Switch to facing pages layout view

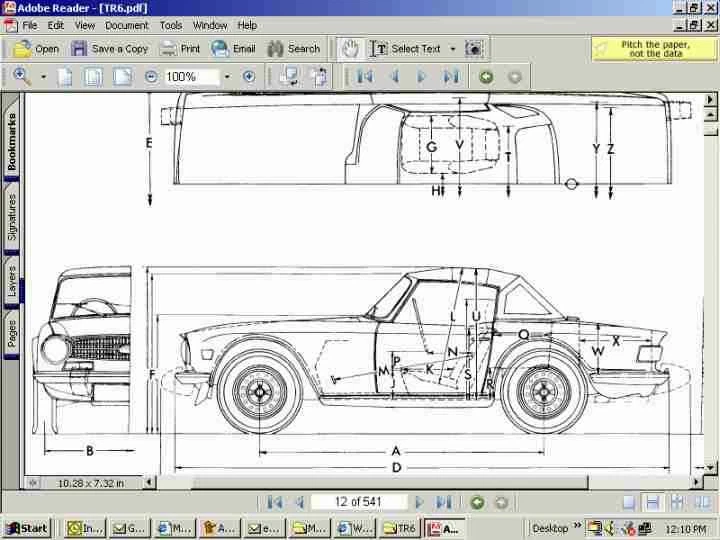(x=701, y=502)
